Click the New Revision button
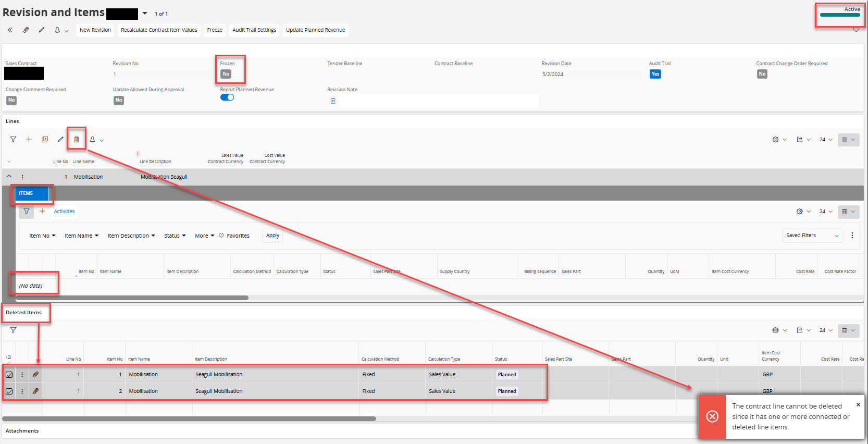868x444 pixels. pyautogui.click(x=95, y=30)
